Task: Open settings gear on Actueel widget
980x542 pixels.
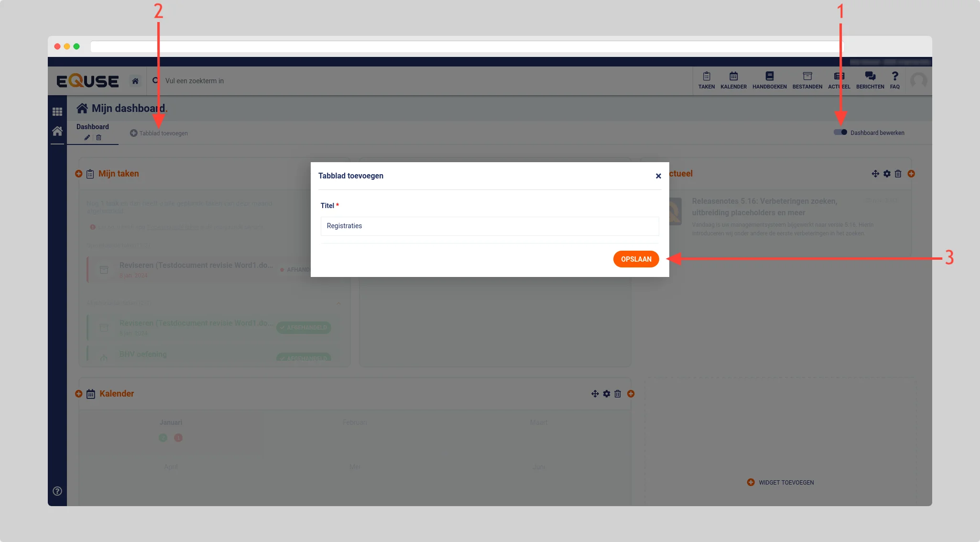Action: tap(887, 174)
